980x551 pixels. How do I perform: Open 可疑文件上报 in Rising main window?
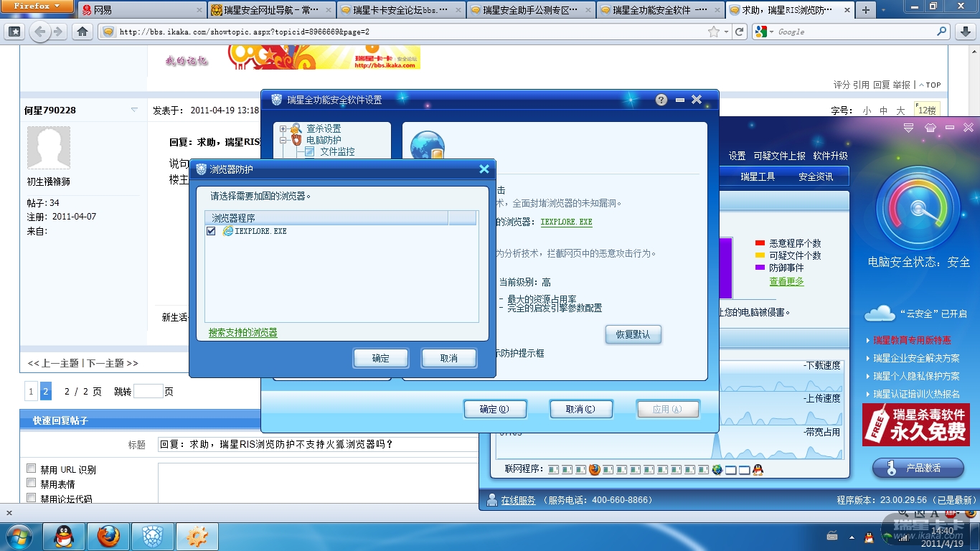(779, 156)
